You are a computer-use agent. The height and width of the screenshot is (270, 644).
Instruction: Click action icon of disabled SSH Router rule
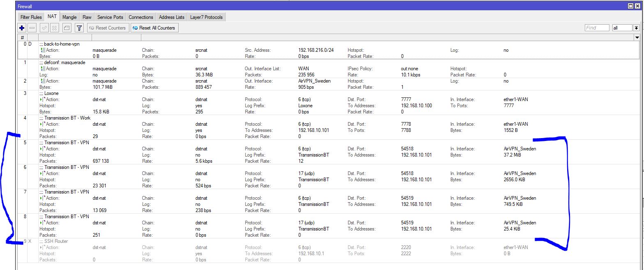tap(42, 247)
